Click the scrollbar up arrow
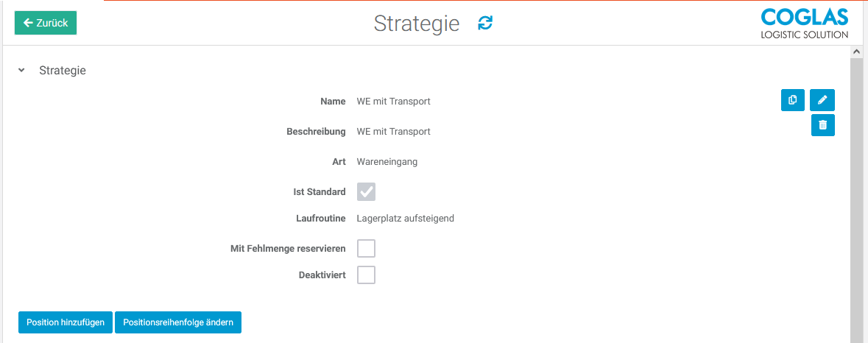Viewport: 868px width, 343px height. (x=856, y=52)
